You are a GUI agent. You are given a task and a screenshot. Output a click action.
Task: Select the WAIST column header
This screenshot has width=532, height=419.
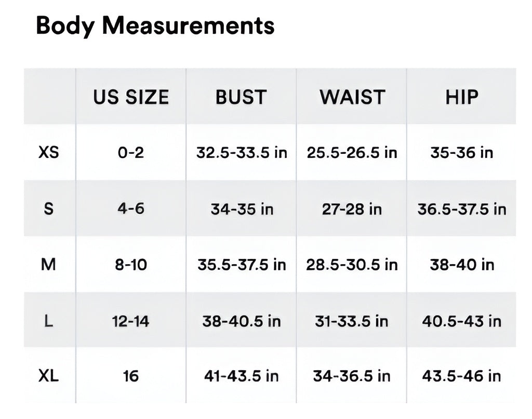click(352, 97)
